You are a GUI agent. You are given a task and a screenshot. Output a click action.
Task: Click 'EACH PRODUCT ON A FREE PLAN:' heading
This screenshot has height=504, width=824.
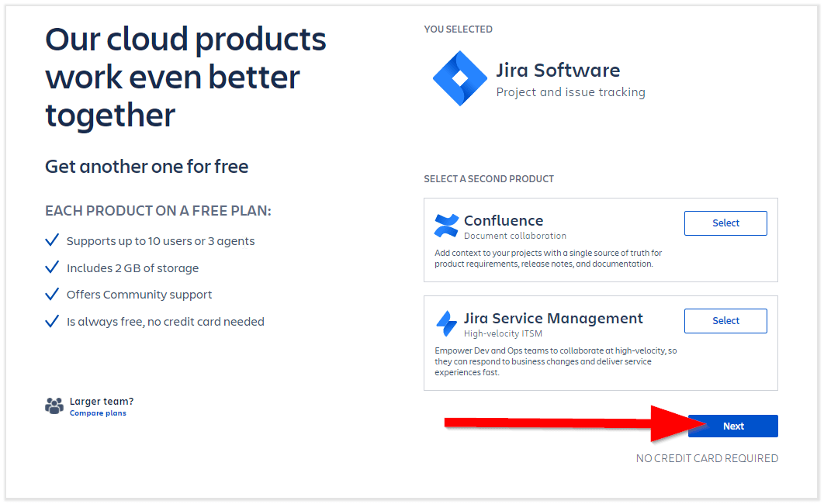click(x=158, y=211)
